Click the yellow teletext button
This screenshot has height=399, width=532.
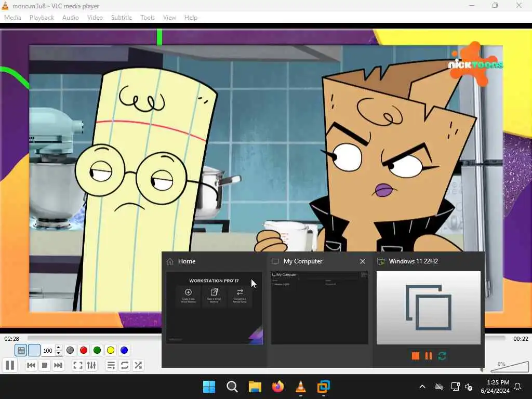[111, 350]
